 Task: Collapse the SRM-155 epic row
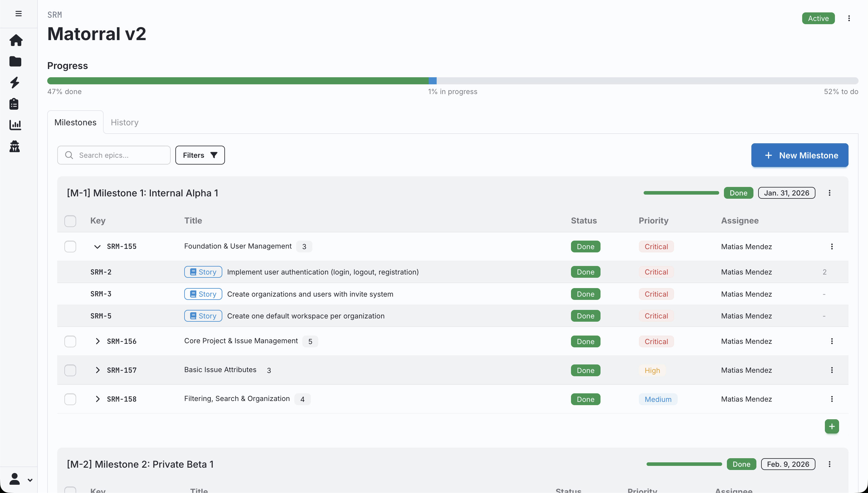(x=97, y=246)
